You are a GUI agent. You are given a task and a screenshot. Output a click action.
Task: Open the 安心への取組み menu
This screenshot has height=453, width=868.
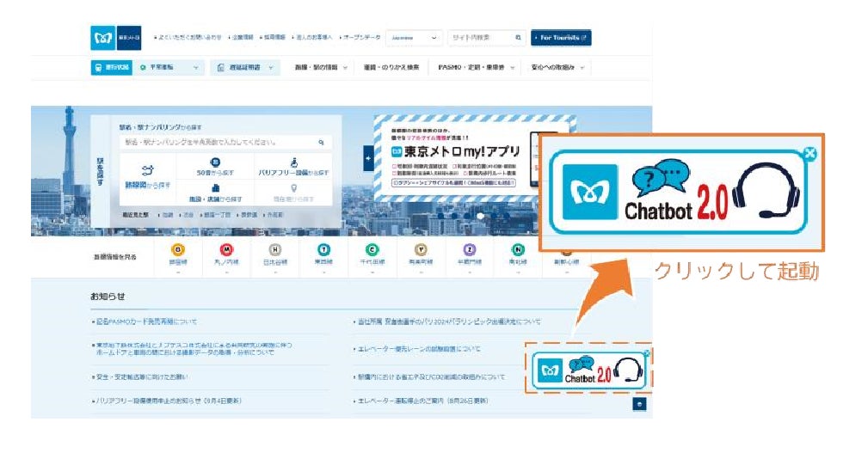(557, 68)
